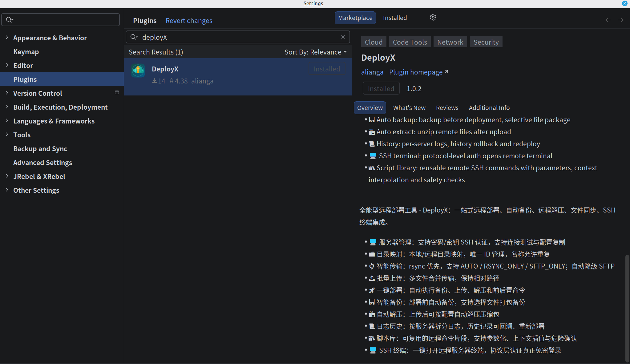This screenshot has height=364, width=630.
Task: Expand Appearance & Behavior settings
Action: tap(7, 38)
